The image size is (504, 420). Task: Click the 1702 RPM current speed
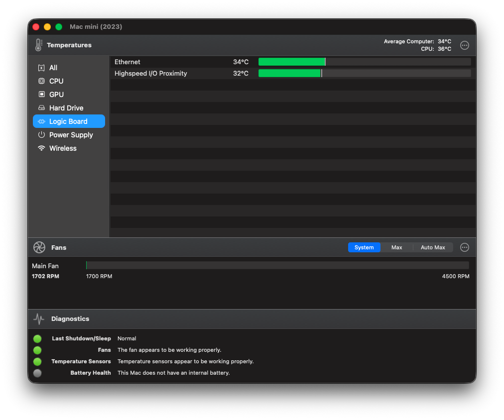45,277
